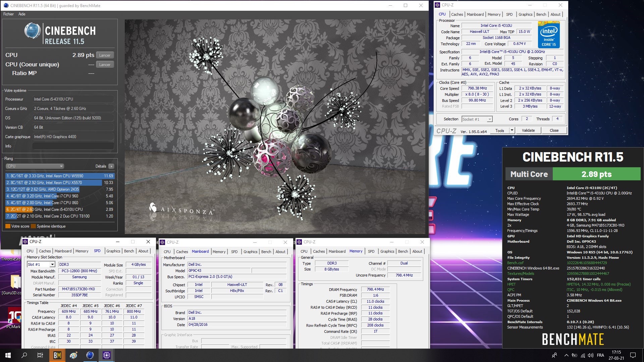
Task: Click the orange Votre score legend swatch
Action: coord(8,226)
